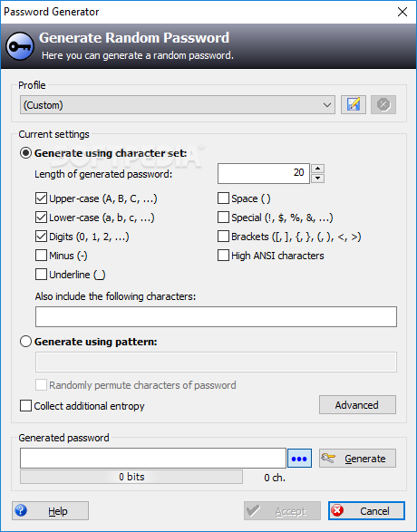Click the delete profile icon button
417x532 pixels.
click(x=383, y=104)
